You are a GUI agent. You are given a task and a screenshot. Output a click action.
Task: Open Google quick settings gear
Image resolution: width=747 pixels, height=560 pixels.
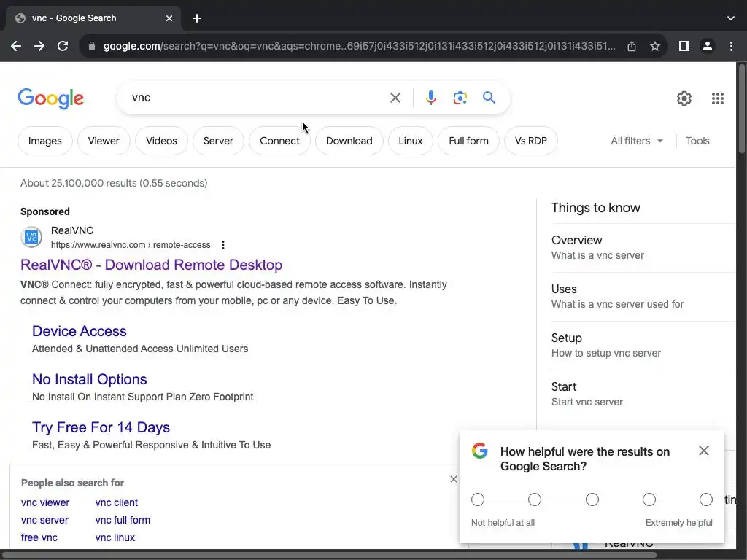pyautogui.click(x=684, y=98)
